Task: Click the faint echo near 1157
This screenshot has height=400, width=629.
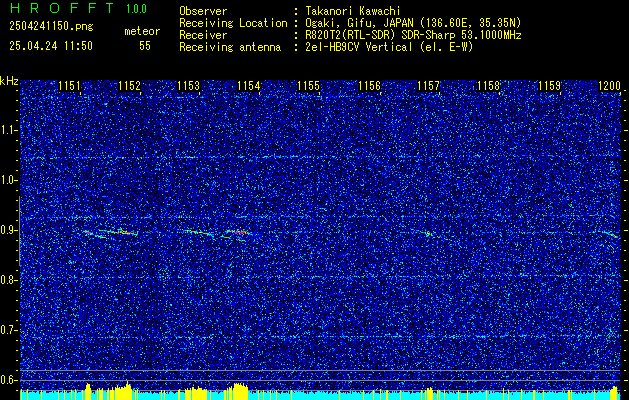Action: point(430,233)
